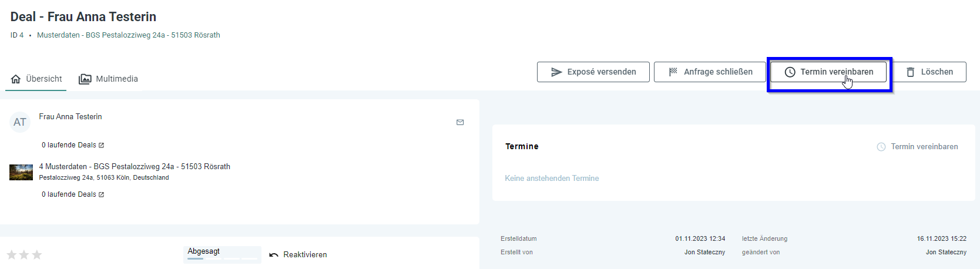Viewport: 980px width, 269px height.
Task: Click the AT avatar circle
Action: (x=20, y=122)
